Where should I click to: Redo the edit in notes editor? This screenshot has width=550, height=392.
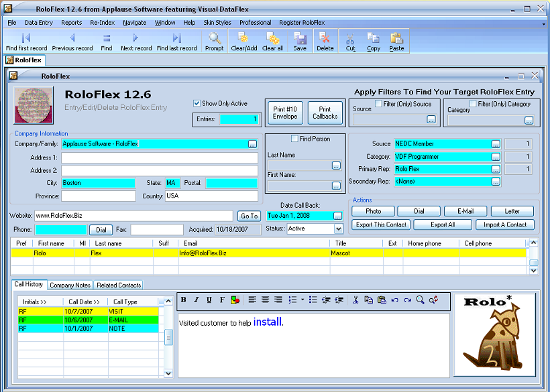407,300
